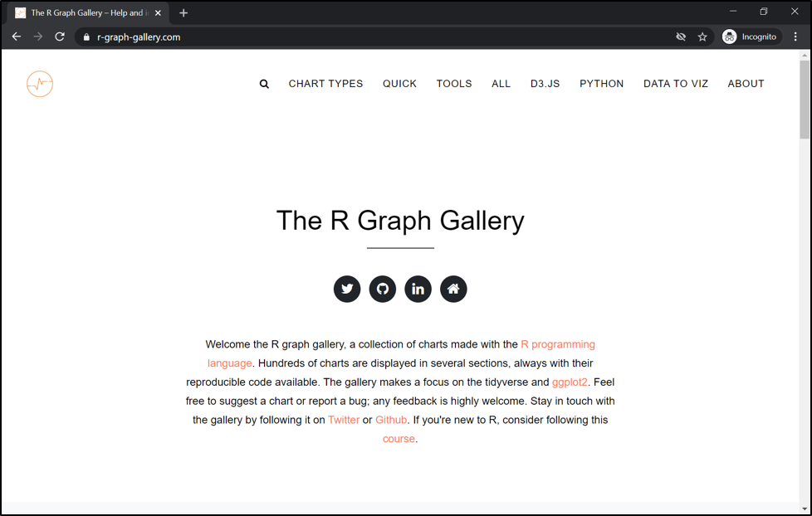Viewport: 812px width, 516px height.
Task: Click the scrollbar down arrow
Action: coord(805,509)
